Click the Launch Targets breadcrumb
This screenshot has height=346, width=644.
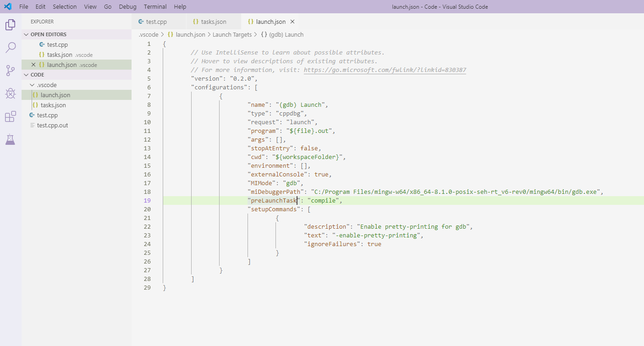232,34
